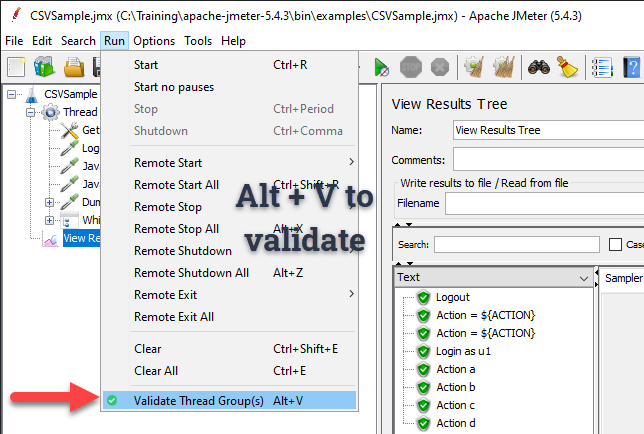Click the Search binoculars icon
644x434 pixels.
(539, 67)
